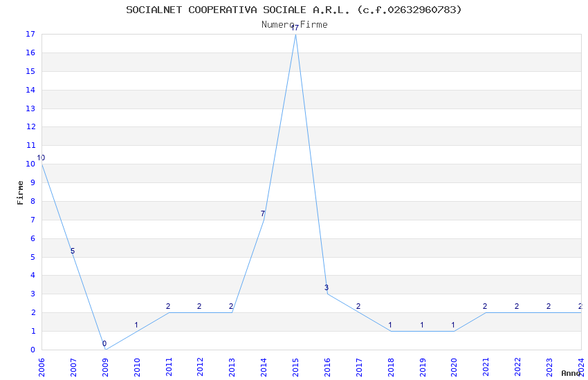Select the 2017 x-axis year label
Image resolution: width=588 pixels, height=380 pixels.
point(359,368)
